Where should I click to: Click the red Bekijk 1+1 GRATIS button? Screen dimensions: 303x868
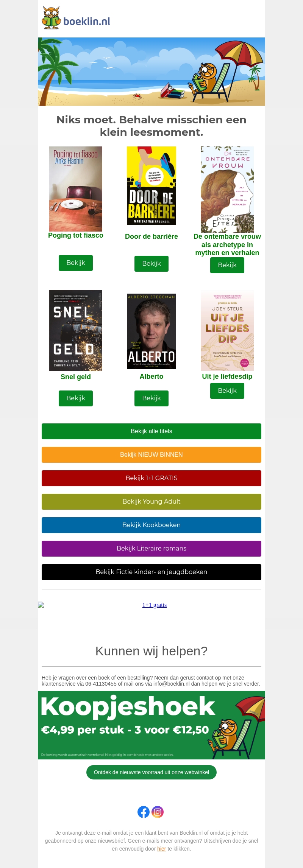coord(151,478)
